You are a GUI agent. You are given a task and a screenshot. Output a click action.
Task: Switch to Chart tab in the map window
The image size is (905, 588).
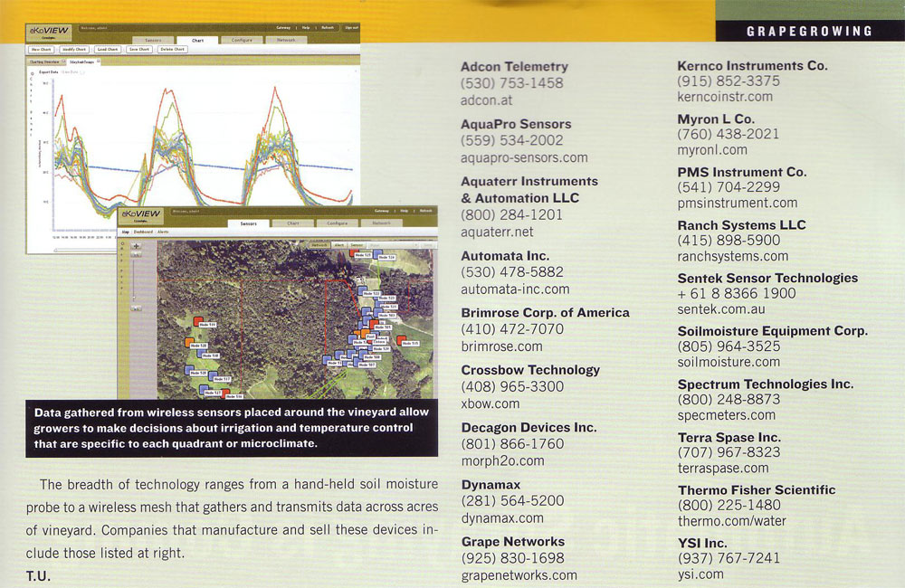coord(293,223)
